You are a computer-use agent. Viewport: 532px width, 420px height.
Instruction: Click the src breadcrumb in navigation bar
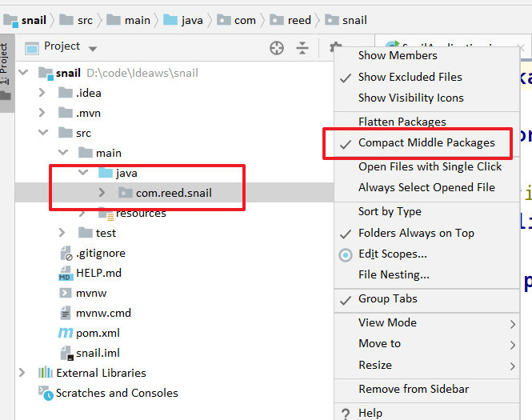click(85, 20)
